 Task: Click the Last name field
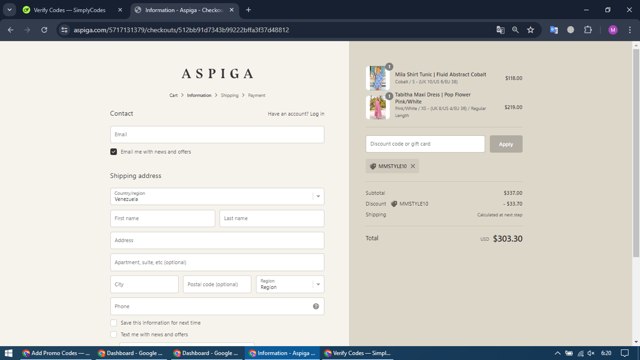click(272, 218)
